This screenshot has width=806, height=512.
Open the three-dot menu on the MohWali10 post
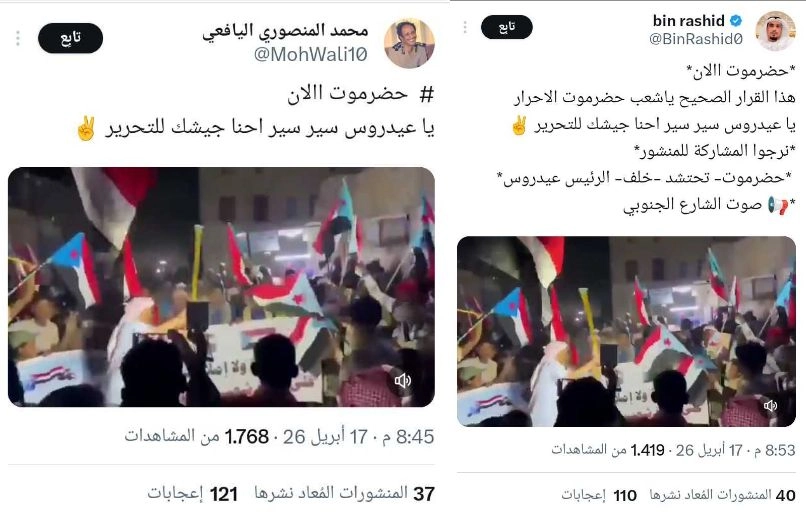pos(18,38)
